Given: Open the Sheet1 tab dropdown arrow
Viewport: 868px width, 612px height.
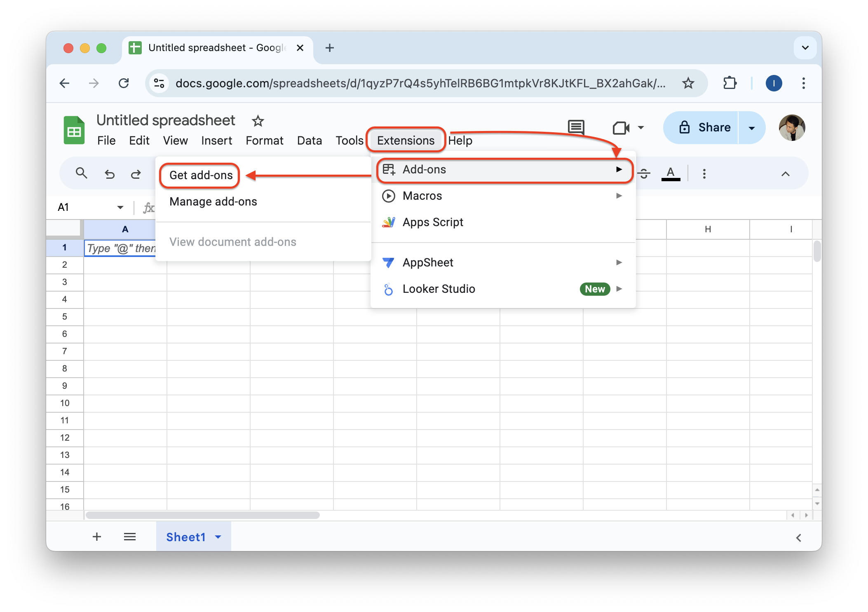Looking at the screenshot, I should pyautogui.click(x=218, y=537).
